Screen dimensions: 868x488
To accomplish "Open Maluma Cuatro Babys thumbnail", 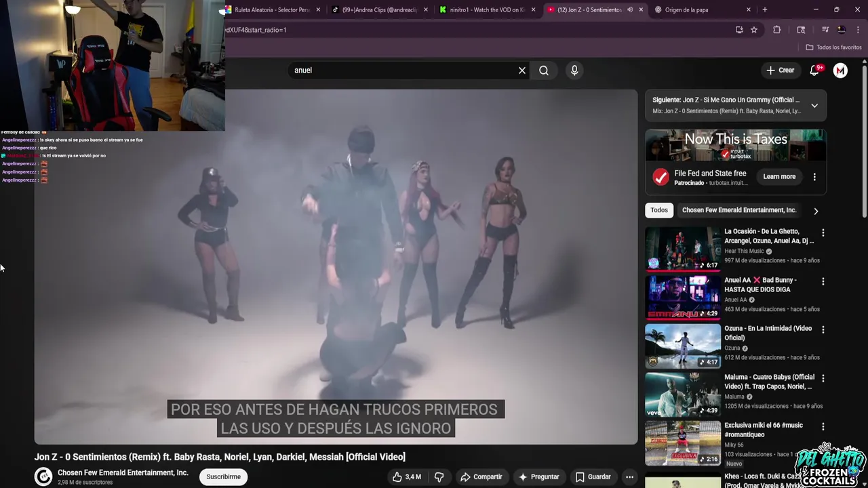I will [x=683, y=394].
